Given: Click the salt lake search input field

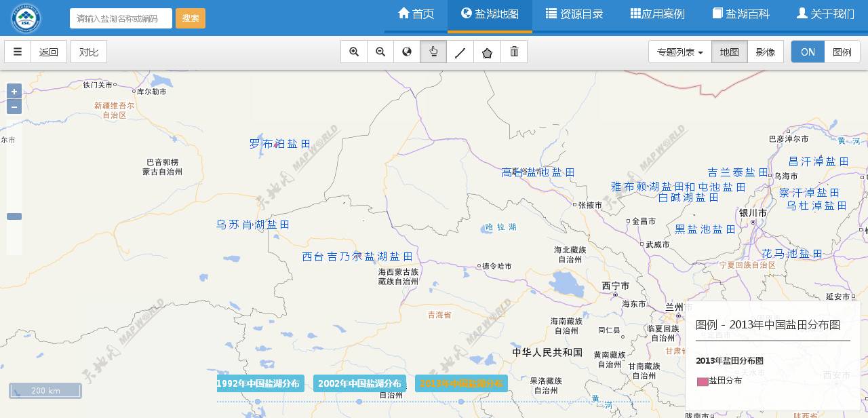Looking at the screenshot, I should (x=121, y=18).
